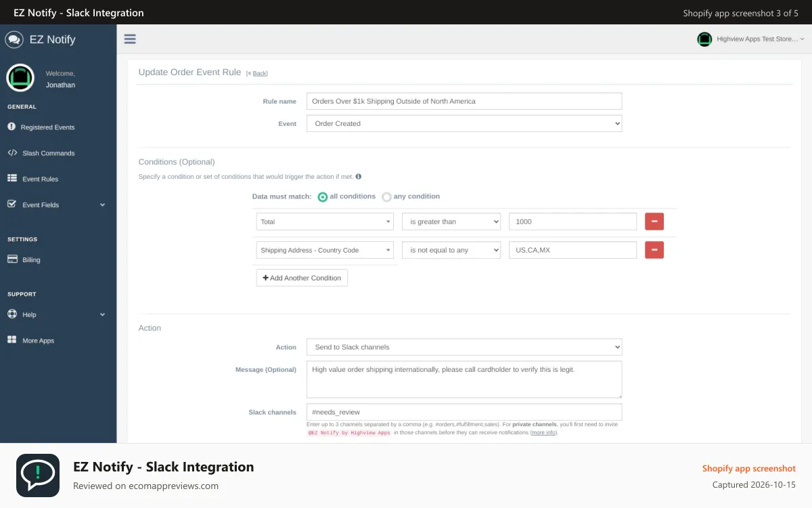Click the Back link beside the title
Image resolution: width=812 pixels, height=508 pixels.
[x=260, y=73]
